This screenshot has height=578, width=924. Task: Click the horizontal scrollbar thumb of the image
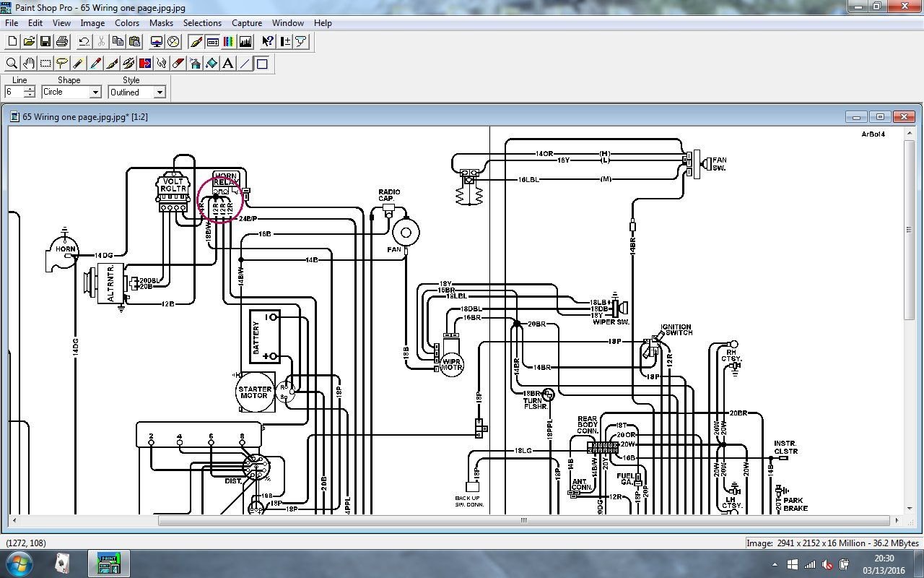coord(523,520)
